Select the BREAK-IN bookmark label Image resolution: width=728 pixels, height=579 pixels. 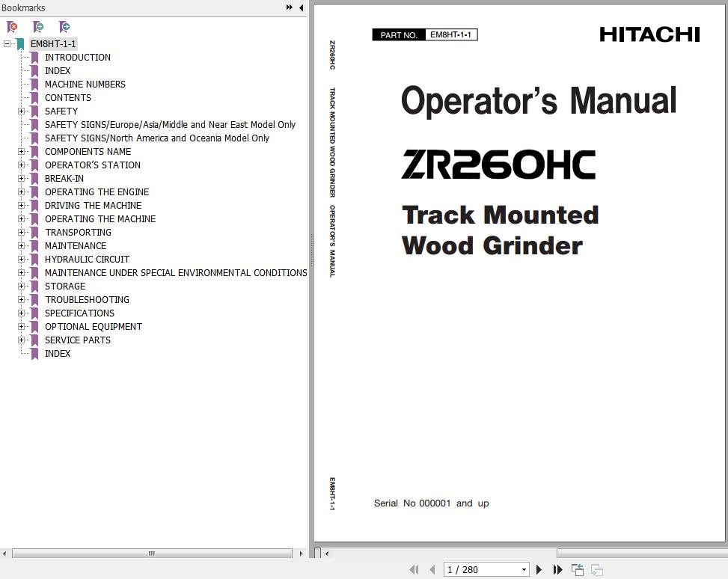[64, 178]
